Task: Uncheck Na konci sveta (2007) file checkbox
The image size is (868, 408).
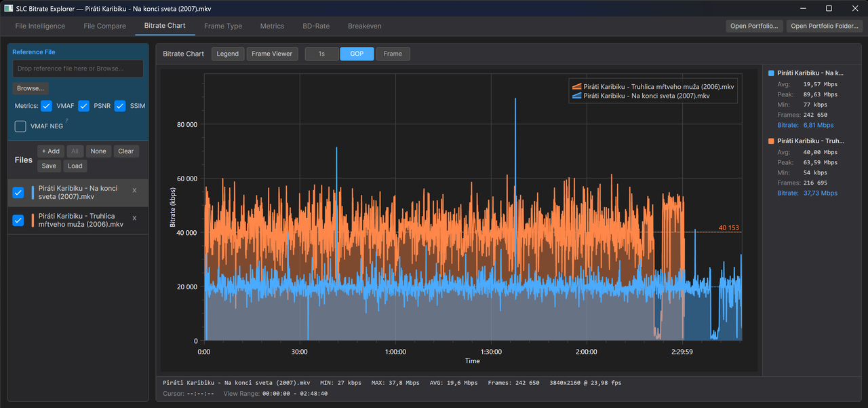Action: pyautogui.click(x=18, y=193)
